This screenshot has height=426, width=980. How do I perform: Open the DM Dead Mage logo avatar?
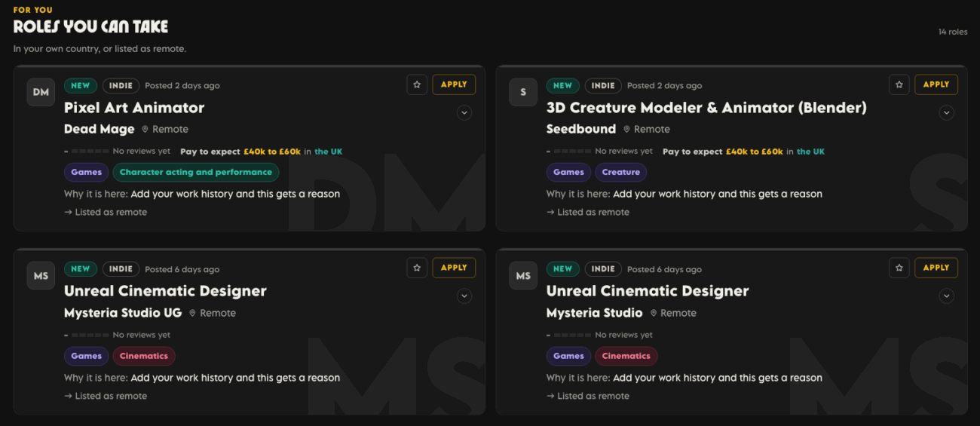(x=41, y=92)
